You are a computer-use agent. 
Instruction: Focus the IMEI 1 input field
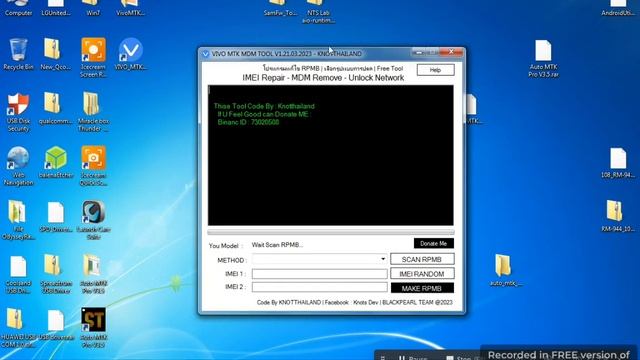tap(320, 274)
